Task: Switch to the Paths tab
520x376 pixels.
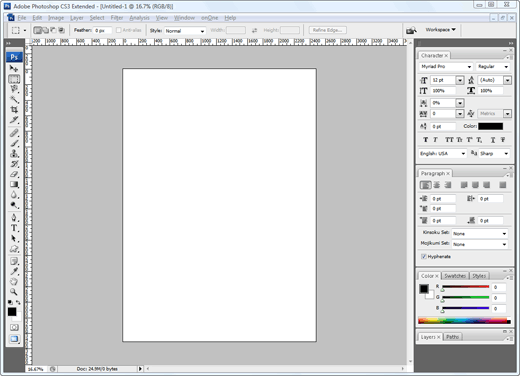Action: pos(452,337)
